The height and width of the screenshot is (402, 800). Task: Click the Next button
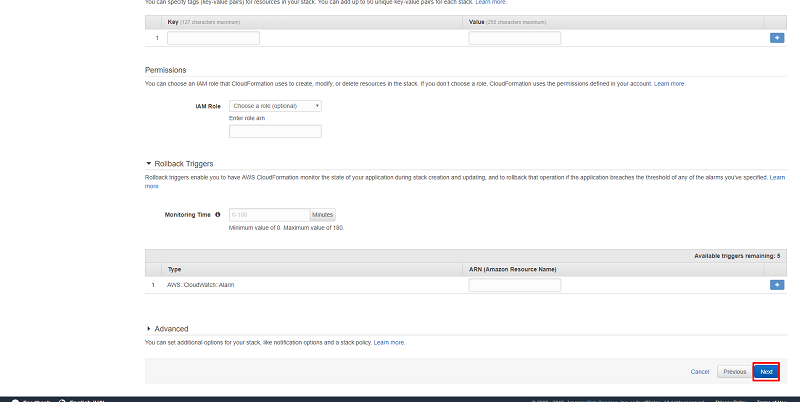tap(766, 372)
